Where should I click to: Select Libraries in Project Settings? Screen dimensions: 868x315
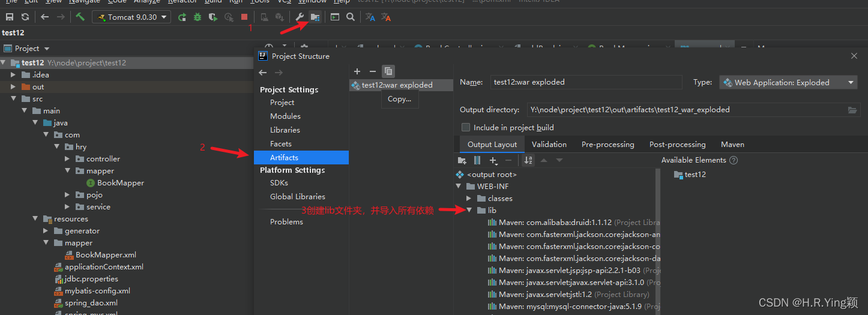pyautogui.click(x=285, y=130)
